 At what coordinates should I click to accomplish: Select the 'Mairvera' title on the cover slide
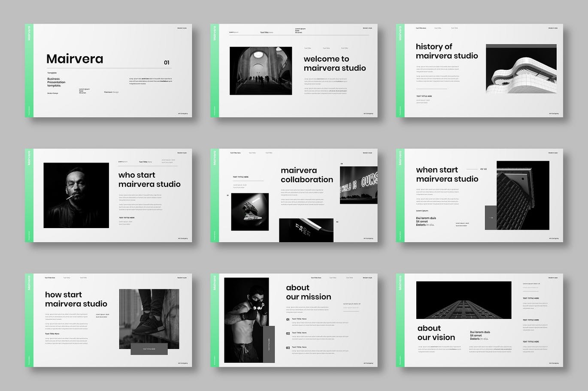[x=75, y=59]
